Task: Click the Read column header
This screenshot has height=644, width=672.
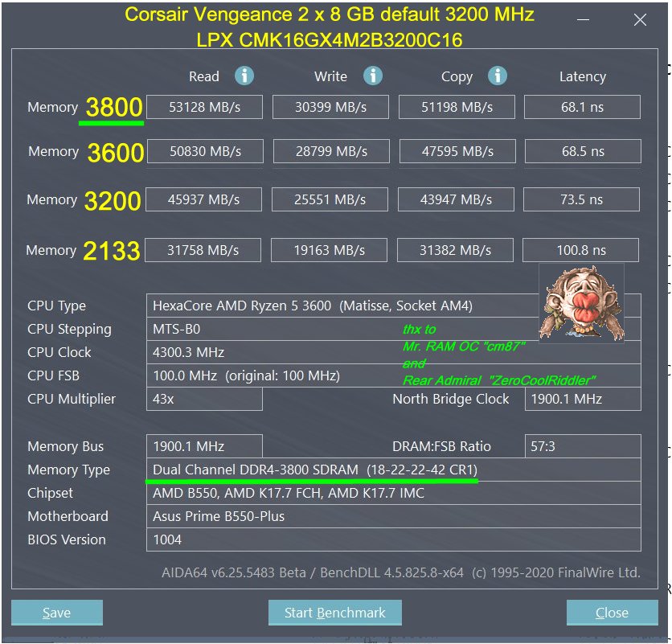Action: point(204,76)
